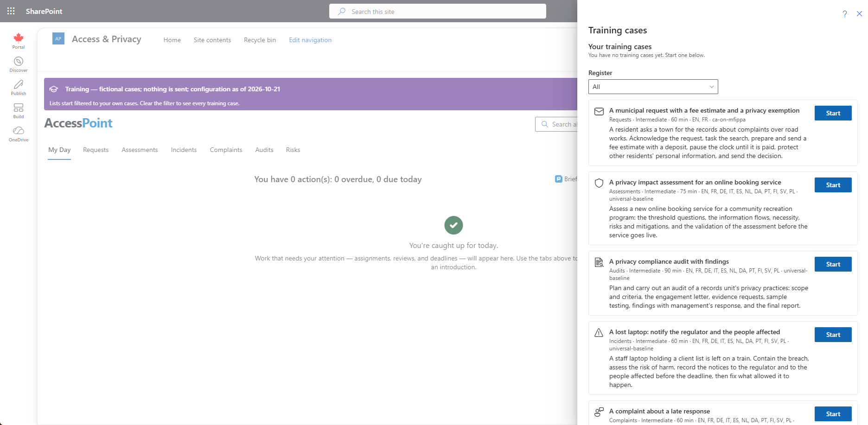Click the shield icon for privacy impact assessment

coord(599,183)
